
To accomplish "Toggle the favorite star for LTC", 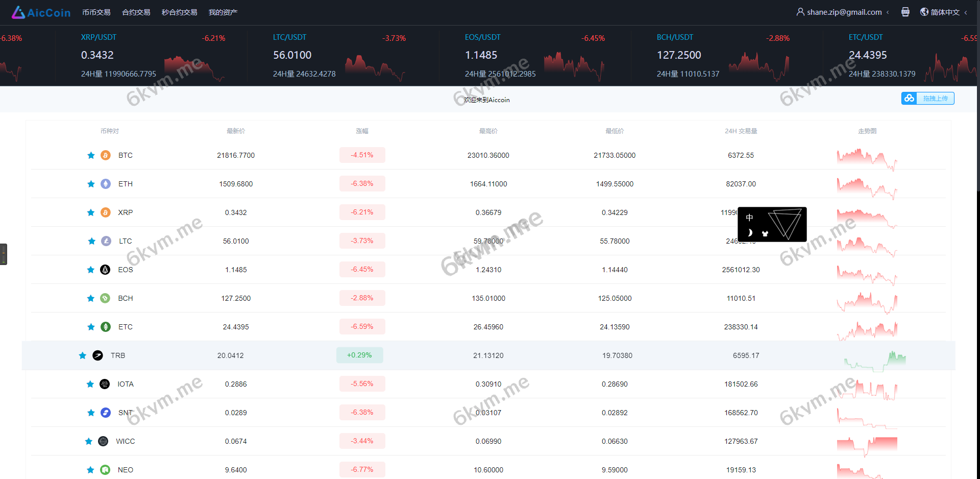I will click(x=91, y=241).
